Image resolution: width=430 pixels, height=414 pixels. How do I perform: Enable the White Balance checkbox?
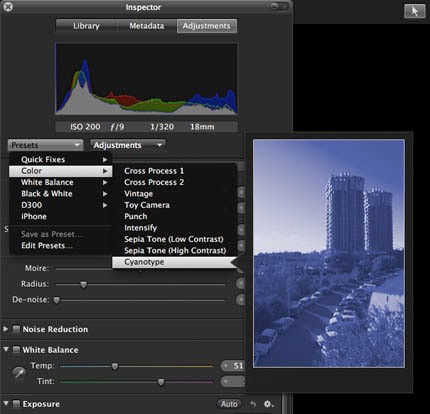(16, 350)
